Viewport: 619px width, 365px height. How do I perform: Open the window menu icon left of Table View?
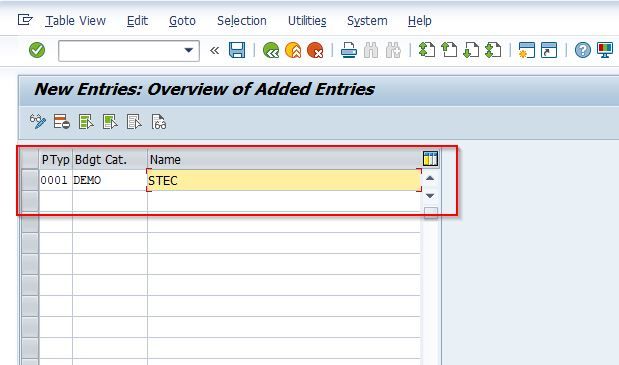(x=25, y=20)
